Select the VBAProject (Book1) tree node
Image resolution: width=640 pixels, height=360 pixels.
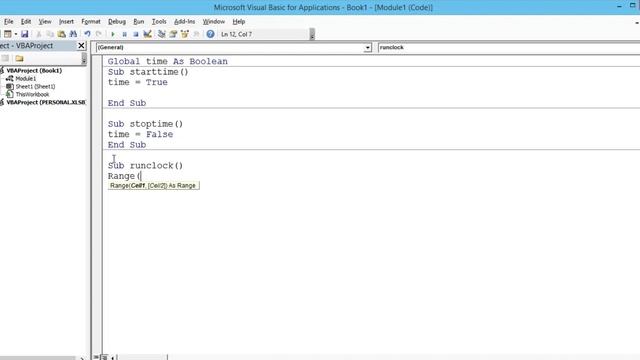tap(34, 71)
